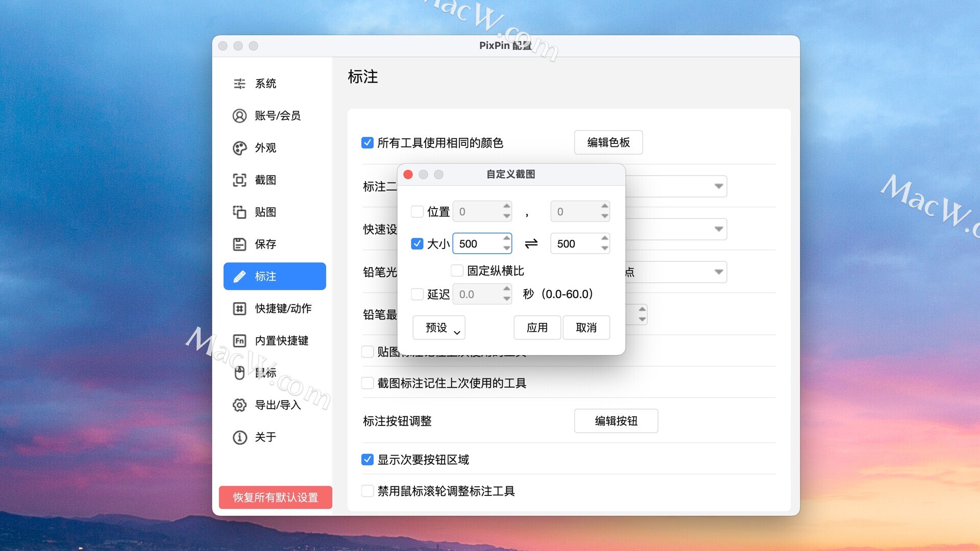Click the 应用 button

click(x=537, y=328)
